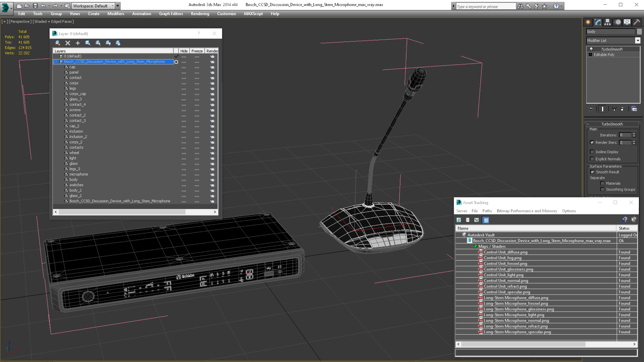Click Show End Result toggle icon

(602, 109)
